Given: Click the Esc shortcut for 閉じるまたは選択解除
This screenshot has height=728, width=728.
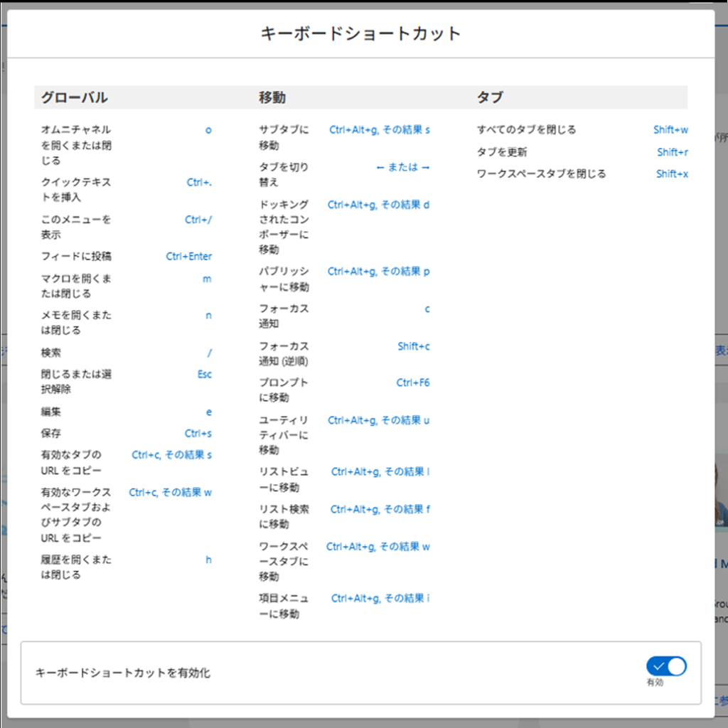Looking at the screenshot, I should pyautogui.click(x=204, y=375).
